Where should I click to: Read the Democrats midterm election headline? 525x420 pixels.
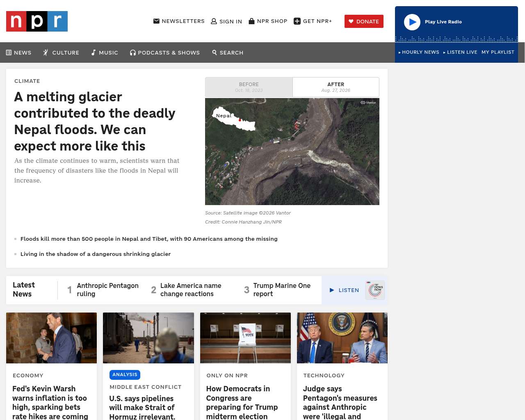(x=242, y=402)
